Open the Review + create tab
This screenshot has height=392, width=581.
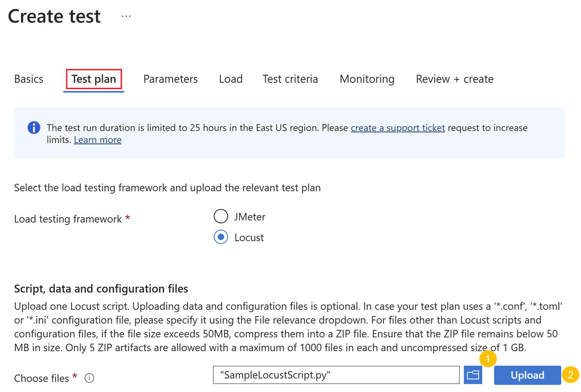tap(454, 79)
